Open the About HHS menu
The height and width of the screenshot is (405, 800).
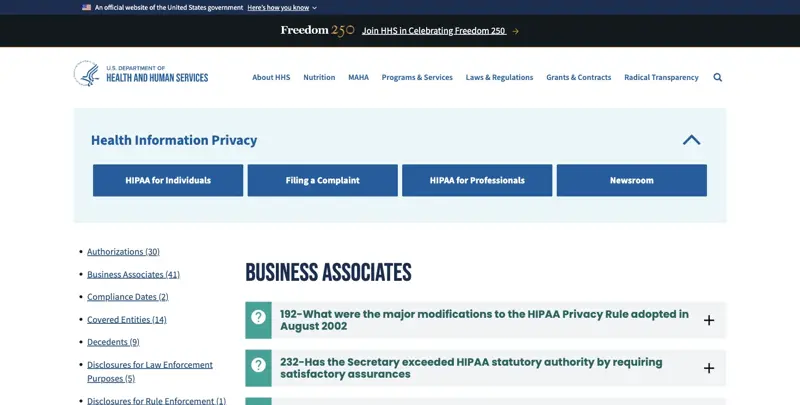pyautogui.click(x=271, y=78)
